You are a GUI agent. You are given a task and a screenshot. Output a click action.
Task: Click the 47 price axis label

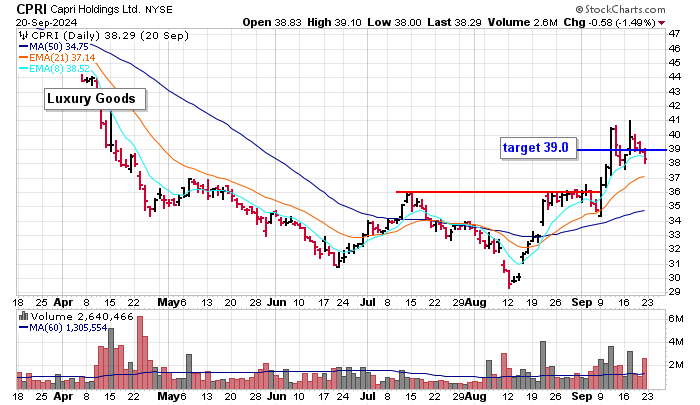tap(674, 33)
